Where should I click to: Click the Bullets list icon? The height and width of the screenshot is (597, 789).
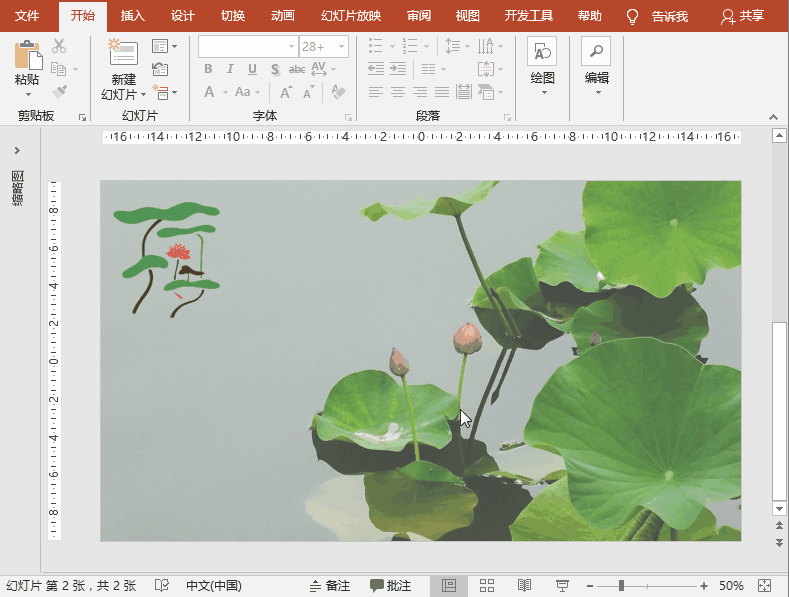[x=376, y=46]
